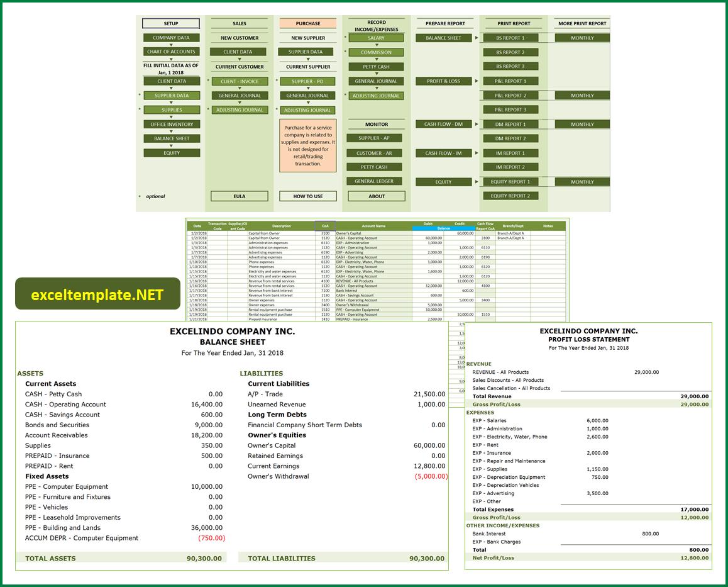728x587 pixels.
Task: Click EQUITY in the Setup column
Action: 172,153
